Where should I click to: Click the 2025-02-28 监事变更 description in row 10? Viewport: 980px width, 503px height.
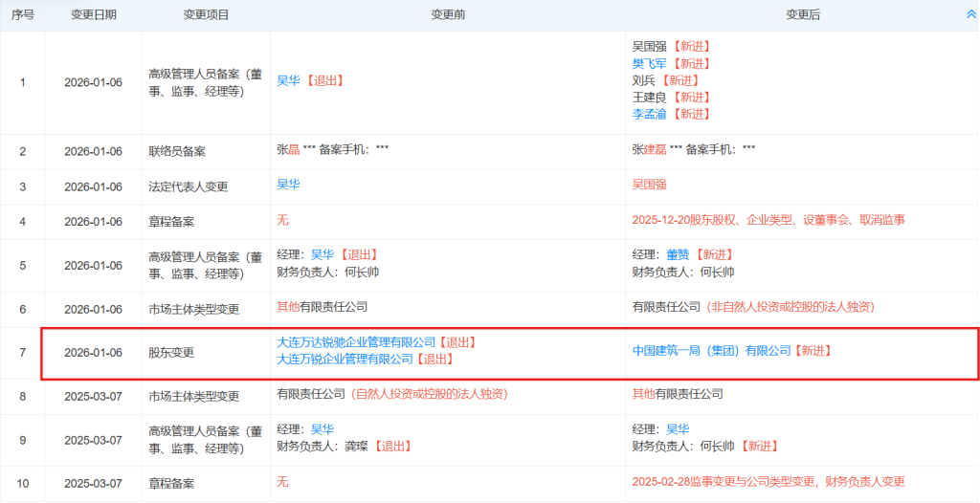tap(768, 482)
